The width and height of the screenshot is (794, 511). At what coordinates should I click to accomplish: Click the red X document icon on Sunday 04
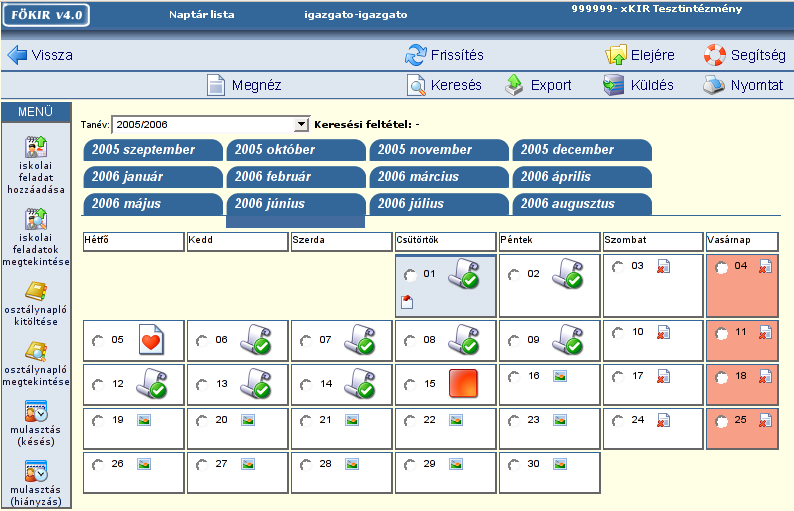pyautogui.click(x=766, y=266)
